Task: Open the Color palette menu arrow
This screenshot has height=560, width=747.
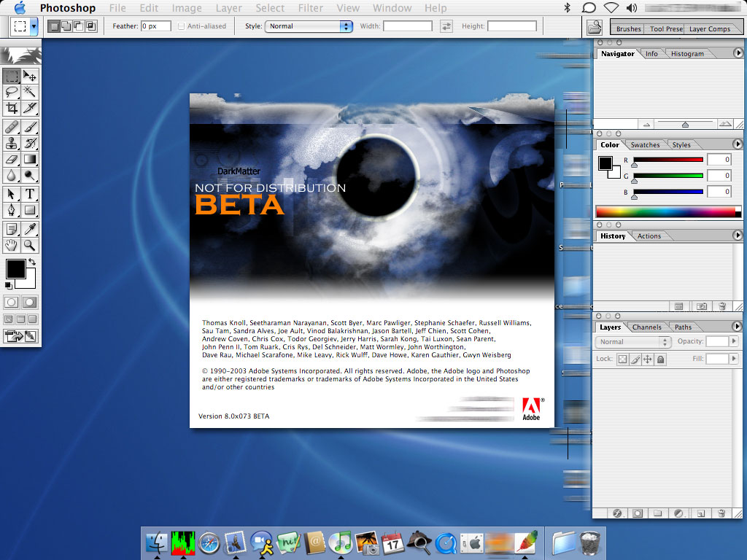Action: pos(738,144)
